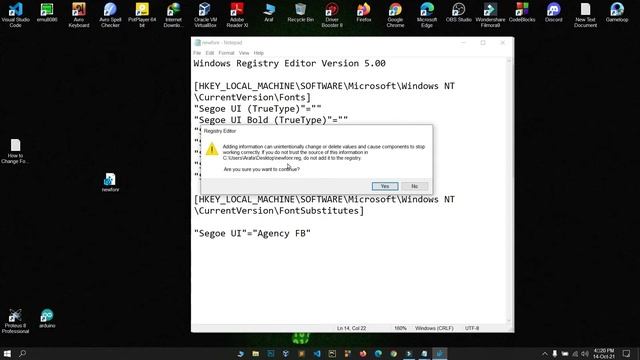Select the Firefox desktop icon

[364, 12]
